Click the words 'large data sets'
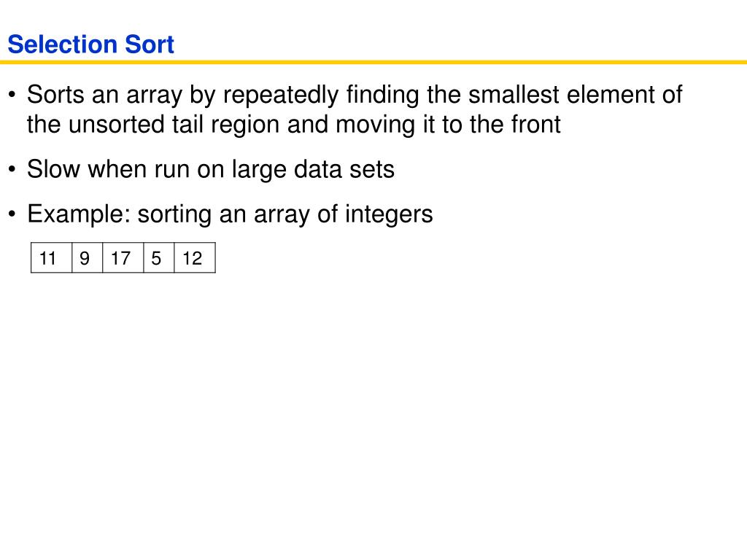 pos(313,169)
